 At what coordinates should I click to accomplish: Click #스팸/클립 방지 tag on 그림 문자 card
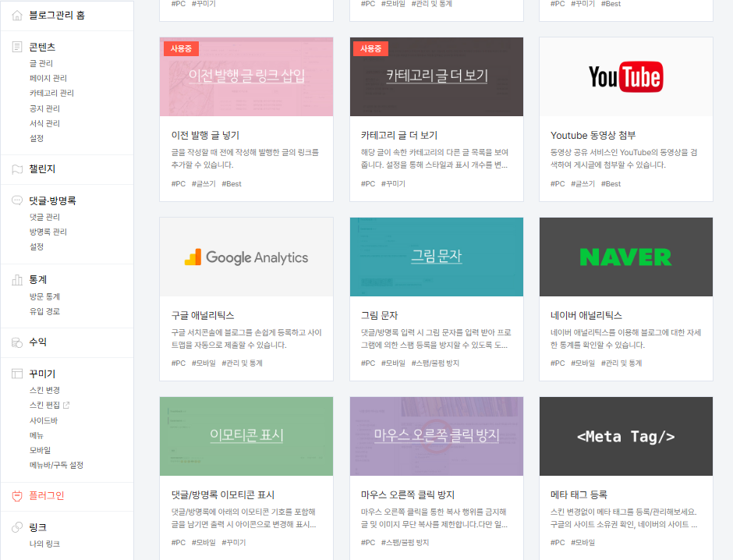[x=435, y=363]
